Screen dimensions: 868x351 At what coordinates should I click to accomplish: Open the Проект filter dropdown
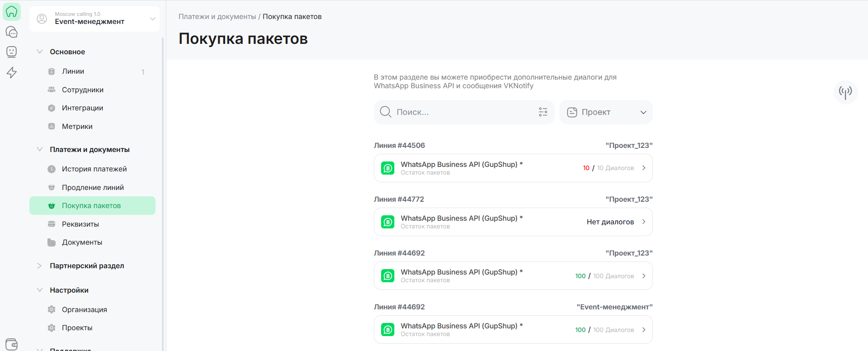point(606,112)
